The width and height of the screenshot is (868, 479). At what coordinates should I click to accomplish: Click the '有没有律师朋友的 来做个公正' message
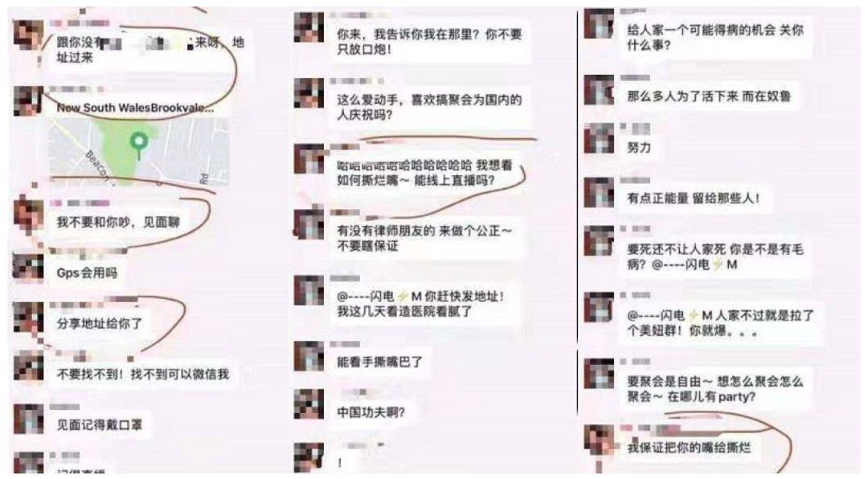coord(425,238)
